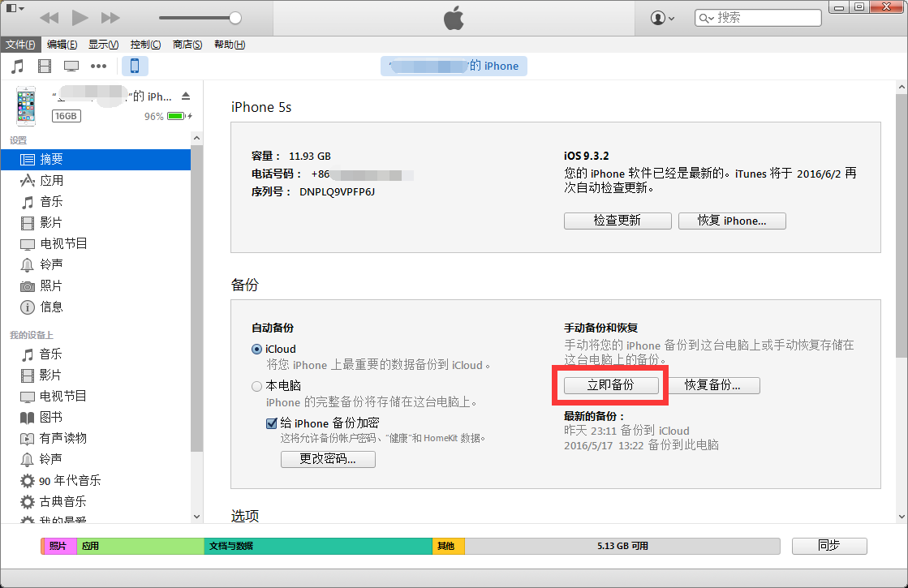The width and height of the screenshot is (908, 588).
Task: Select 信息 in the settings sidebar
Action: pos(96,307)
